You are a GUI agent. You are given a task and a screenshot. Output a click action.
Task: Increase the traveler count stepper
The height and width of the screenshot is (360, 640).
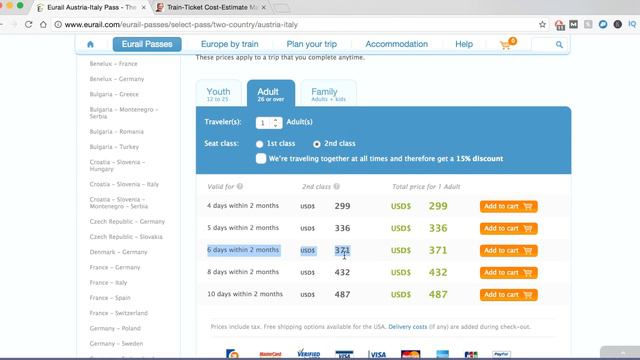pos(276,120)
